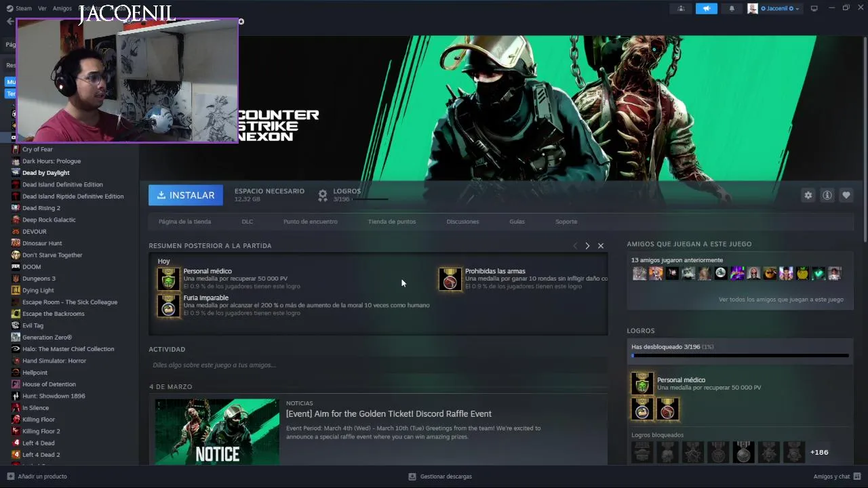Viewport: 868px width, 488px height.
Task: Add game to favorites heart icon
Action: (x=846, y=195)
